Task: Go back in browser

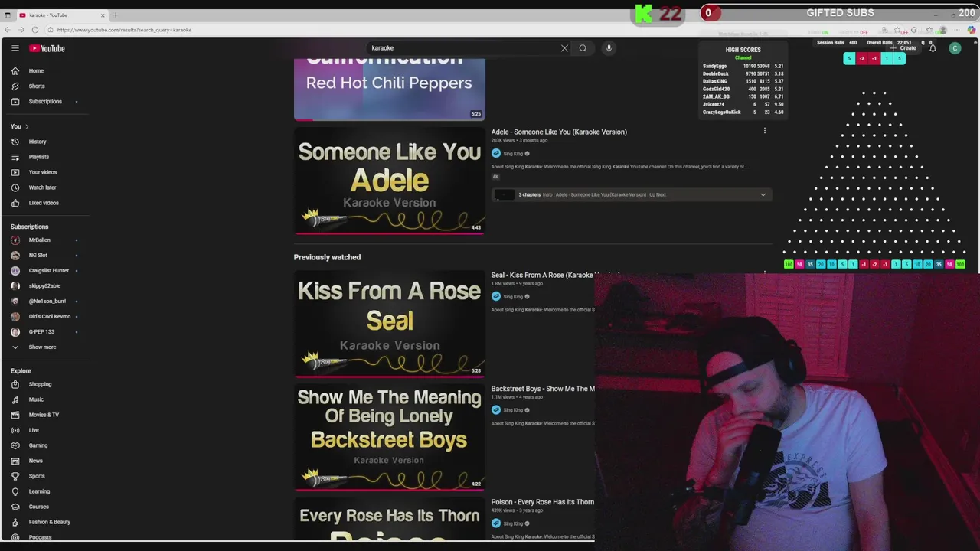Action: click(x=7, y=30)
